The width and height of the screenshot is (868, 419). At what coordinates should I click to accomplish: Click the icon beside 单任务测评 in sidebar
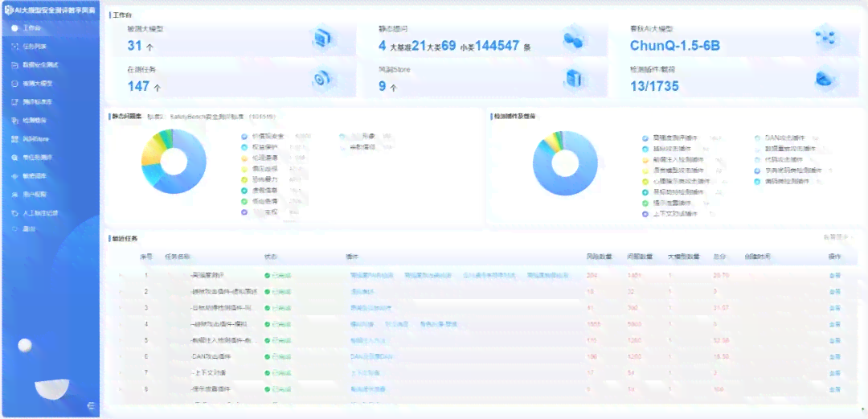click(15, 158)
